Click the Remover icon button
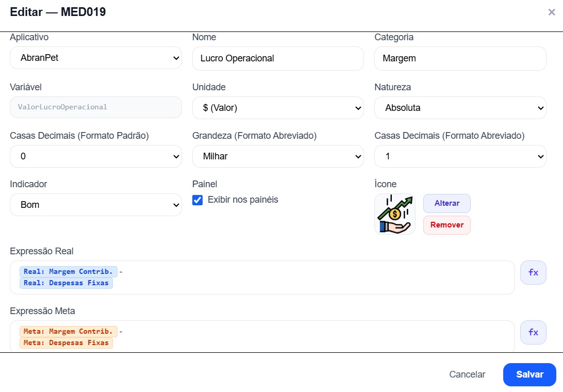Screen dimensions: 563x392 446,225
